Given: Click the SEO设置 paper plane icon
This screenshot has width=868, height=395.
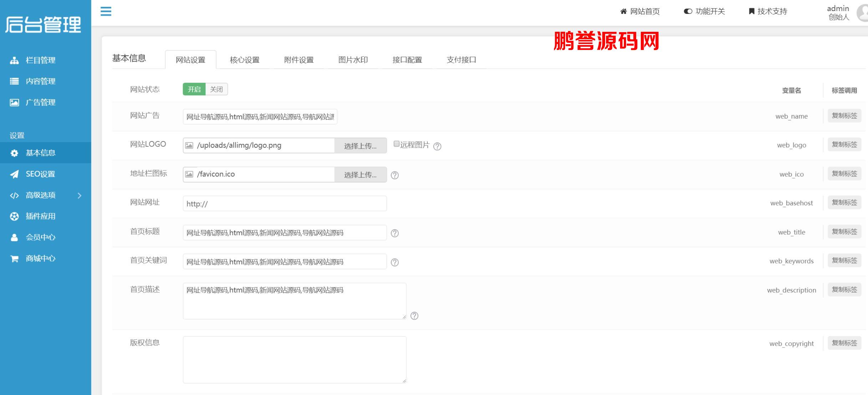Looking at the screenshot, I should coord(14,174).
